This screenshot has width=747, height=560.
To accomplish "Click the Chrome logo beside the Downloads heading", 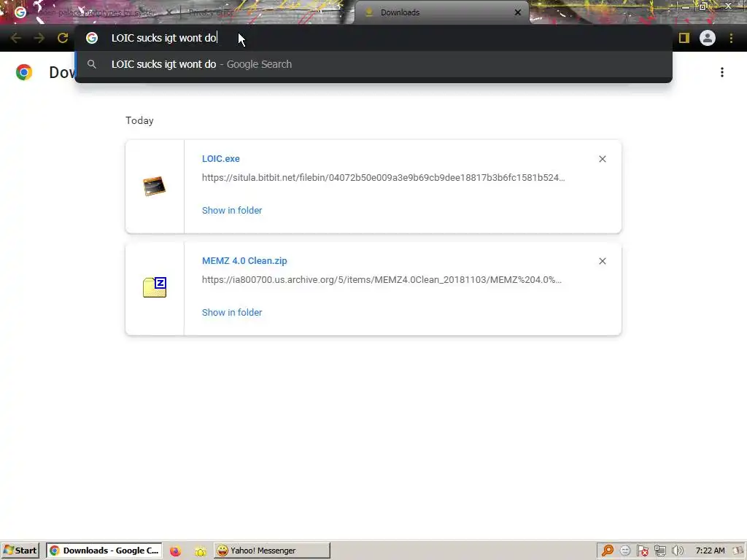I will coord(24,72).
